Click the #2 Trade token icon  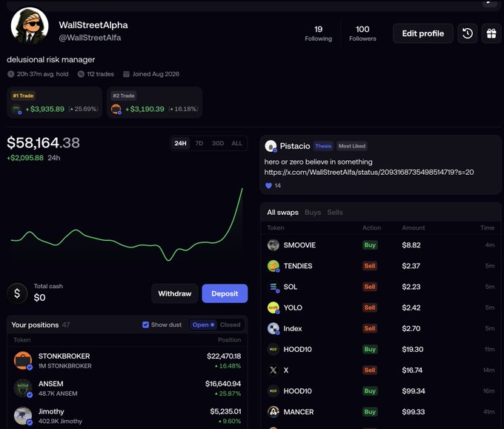[116, 110]
